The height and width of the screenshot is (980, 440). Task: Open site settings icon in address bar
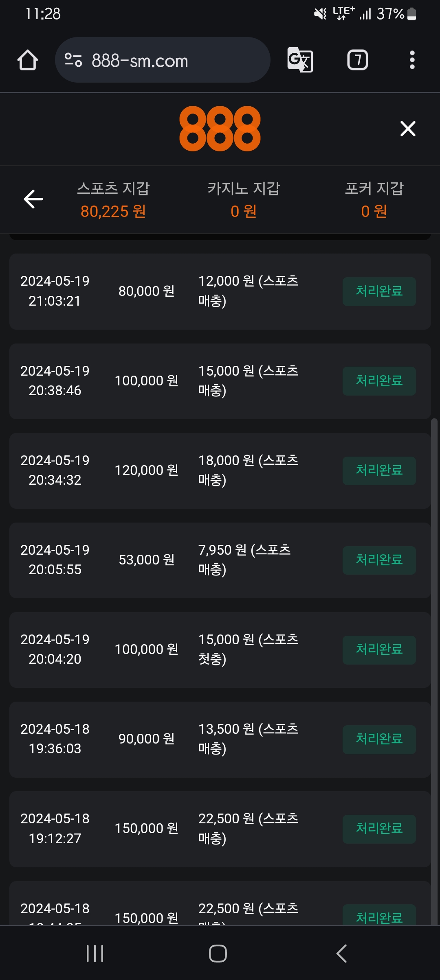tap(73, 60)
